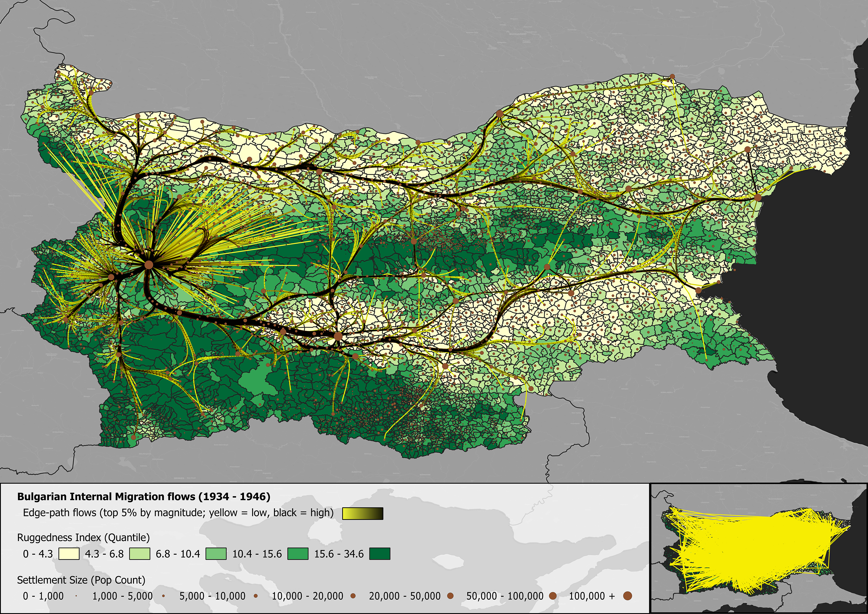Click the 5,000 - 10,000 settlement dot
Screen dimensions: 868x614
256,596
